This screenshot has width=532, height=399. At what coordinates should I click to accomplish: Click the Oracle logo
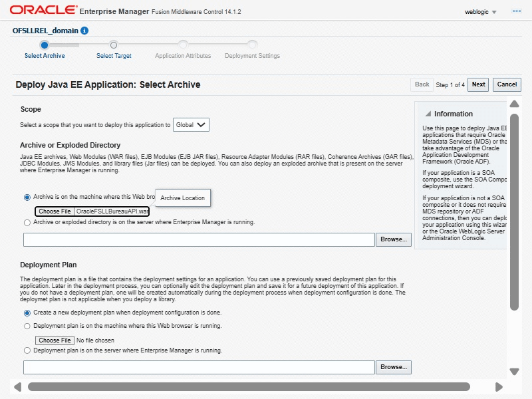click(x=43, y=10)
